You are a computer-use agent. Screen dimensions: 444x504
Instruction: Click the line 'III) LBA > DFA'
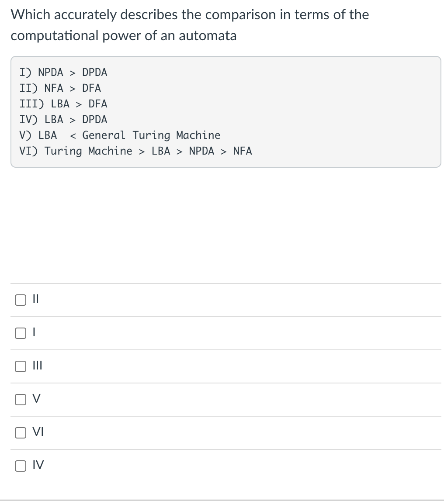(63, 104)
